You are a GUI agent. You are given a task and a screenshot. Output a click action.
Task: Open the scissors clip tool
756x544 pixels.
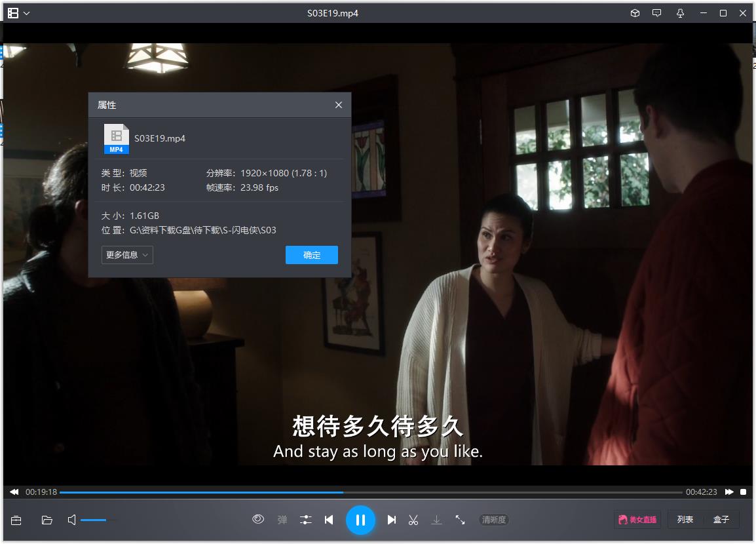(x=413, y=520)
